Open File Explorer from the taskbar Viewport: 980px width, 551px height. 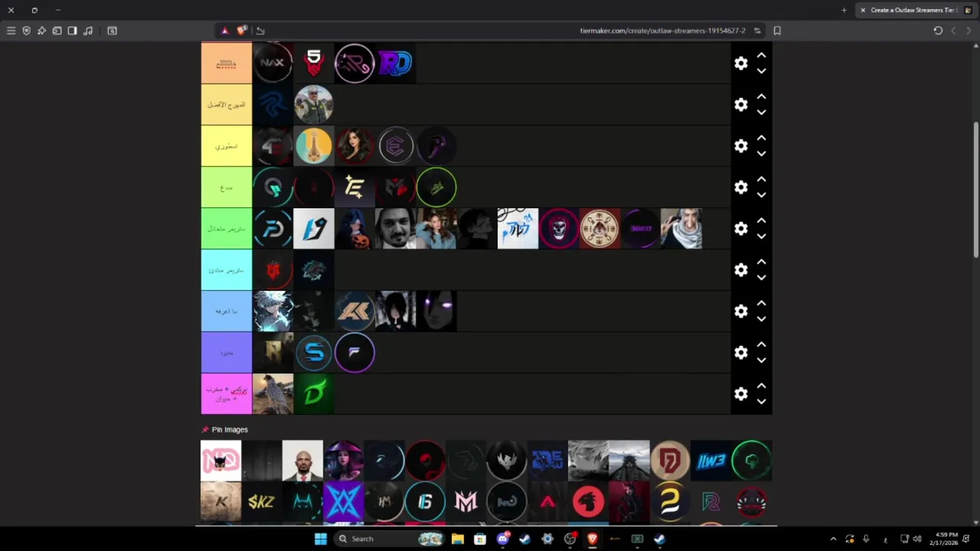pos(458,539)
